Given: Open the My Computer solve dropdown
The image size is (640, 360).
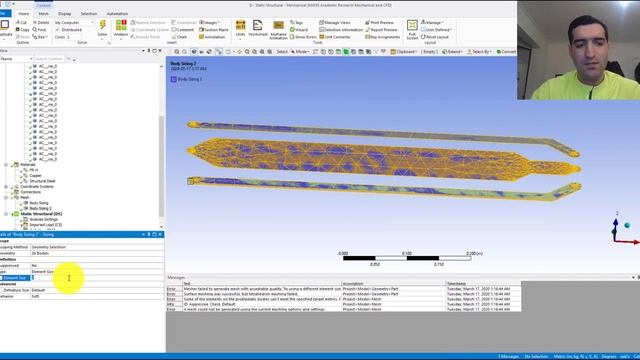Looking at the screenshot, I should [74, 22].
